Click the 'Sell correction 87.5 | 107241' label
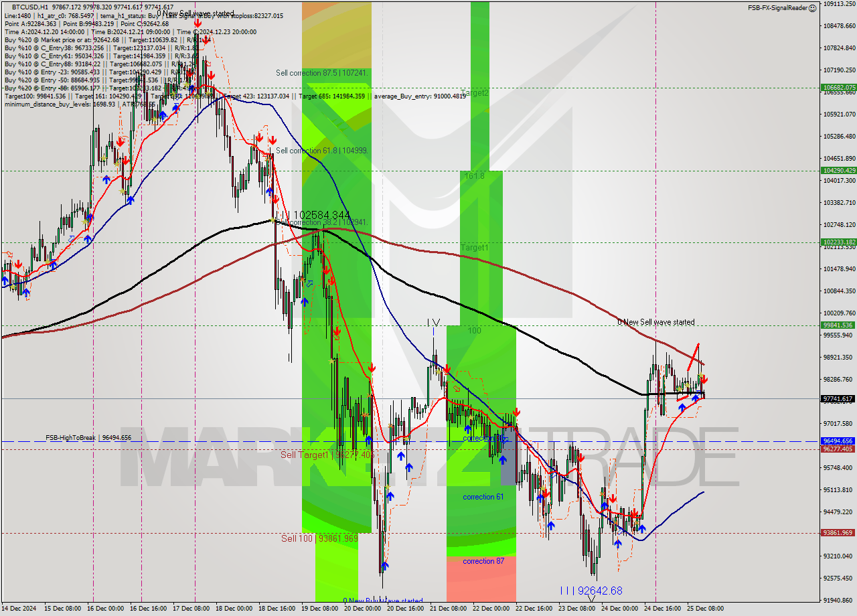Viewport: 857px width, 616px height. [x=322, y=72]
